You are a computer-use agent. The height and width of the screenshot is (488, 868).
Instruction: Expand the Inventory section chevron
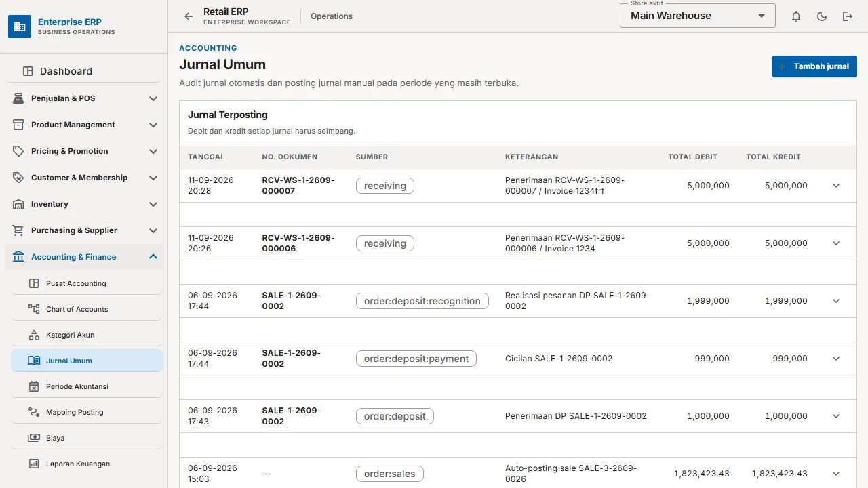point(153,204)
